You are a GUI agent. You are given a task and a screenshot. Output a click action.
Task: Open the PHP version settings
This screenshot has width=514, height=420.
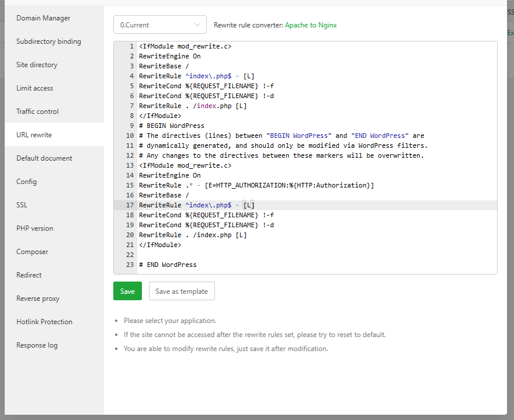click(34, 228)
